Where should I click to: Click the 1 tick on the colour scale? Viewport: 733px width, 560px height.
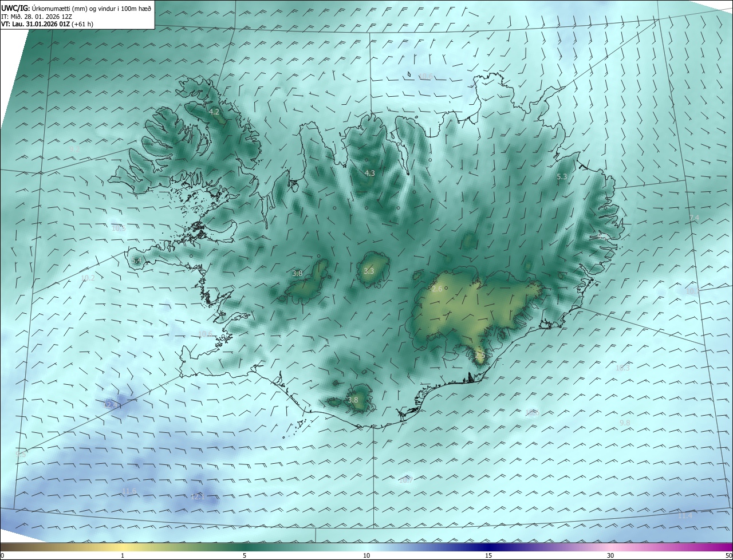[x=123, y=555]
